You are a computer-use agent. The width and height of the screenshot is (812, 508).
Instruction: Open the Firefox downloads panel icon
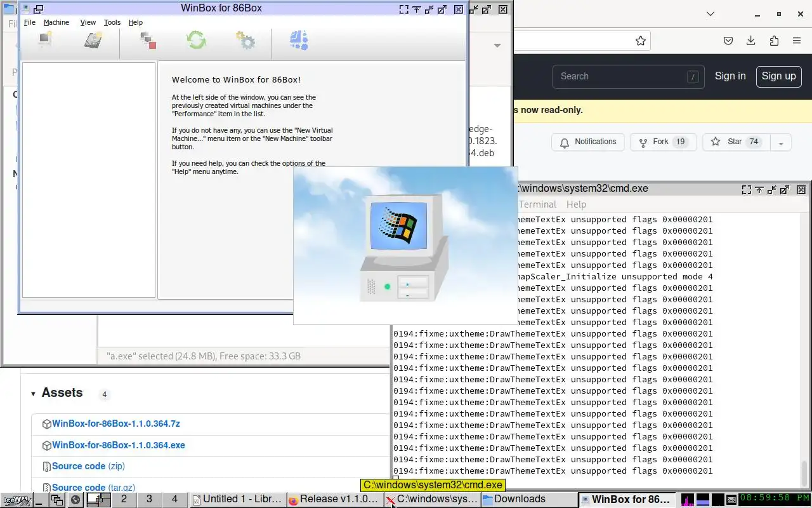[751, 41]
